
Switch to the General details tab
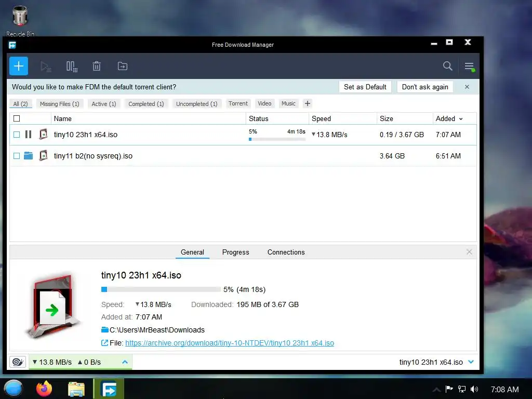(192, 252)
